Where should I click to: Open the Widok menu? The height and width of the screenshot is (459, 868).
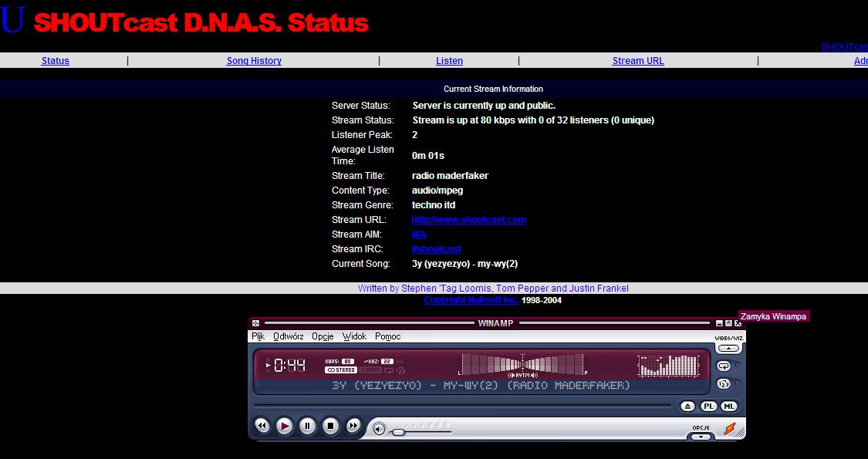pyautogui.click(x=354, y=336)
